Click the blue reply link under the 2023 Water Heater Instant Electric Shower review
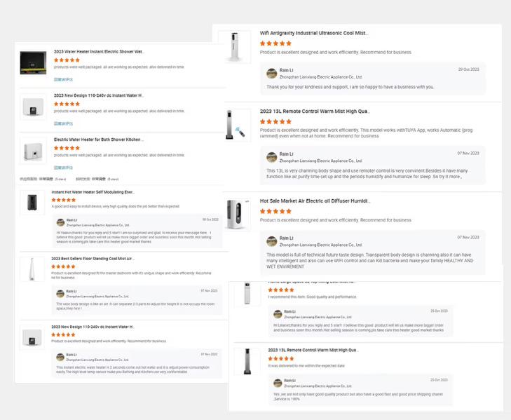Screen dimensions: 511x420 [63, 79]
